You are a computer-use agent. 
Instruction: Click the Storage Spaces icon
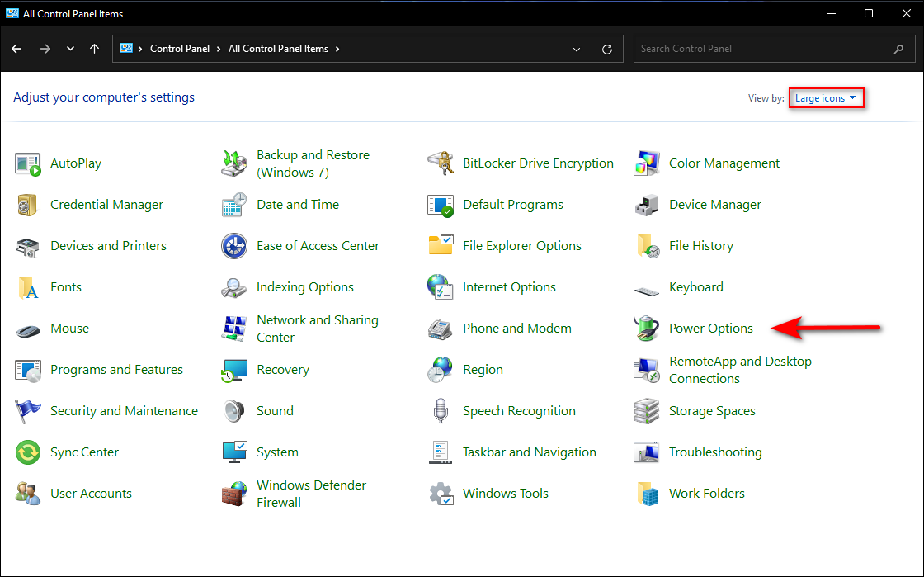tap(647, 411)
